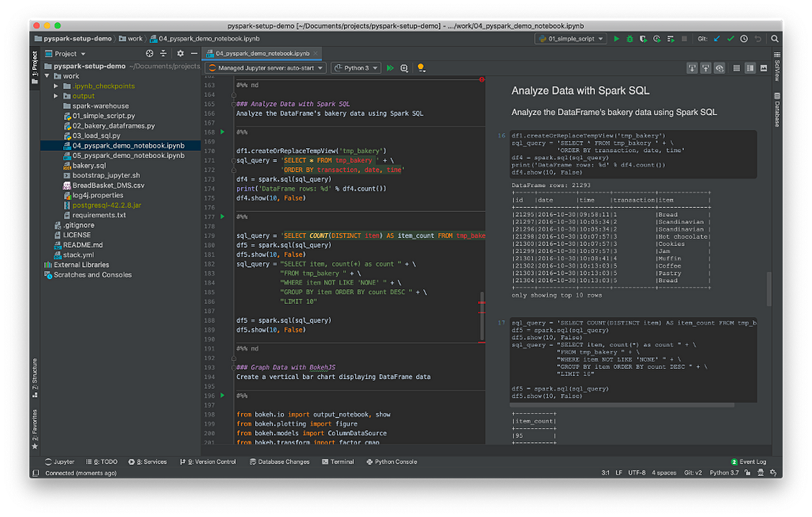Run the cell at line 168
This screenshot has width=812, height=517.
pos(223,132)
